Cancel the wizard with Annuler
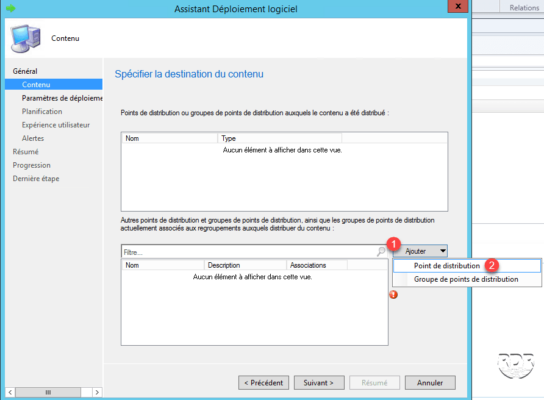Image resolution: width=544 pixels, height=400 pixels. tap(430, 383)
